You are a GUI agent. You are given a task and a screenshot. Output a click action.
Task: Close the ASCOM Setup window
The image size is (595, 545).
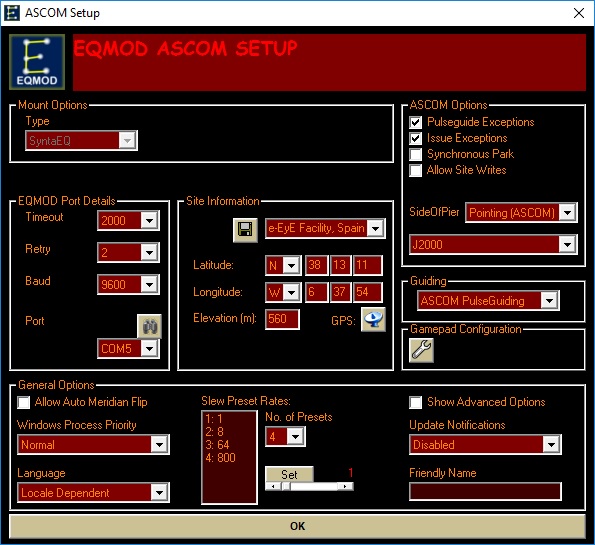pyautogui.click(x=579, y=13)
